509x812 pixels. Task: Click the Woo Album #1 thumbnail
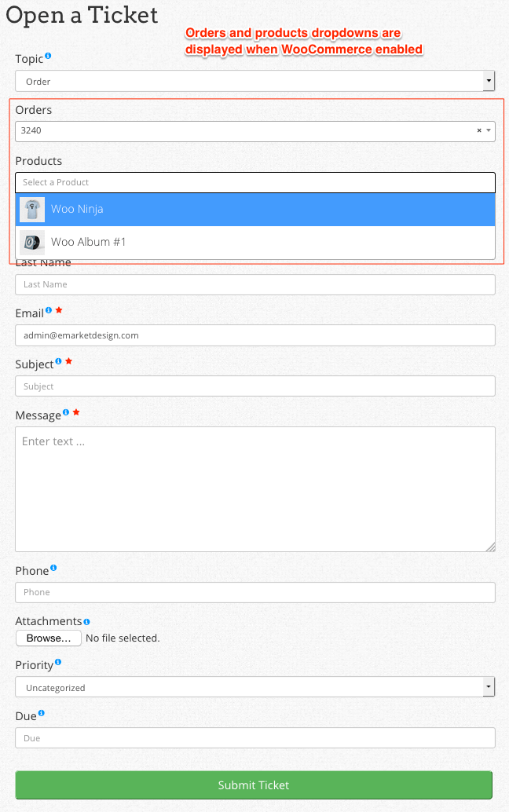point(32,242)
